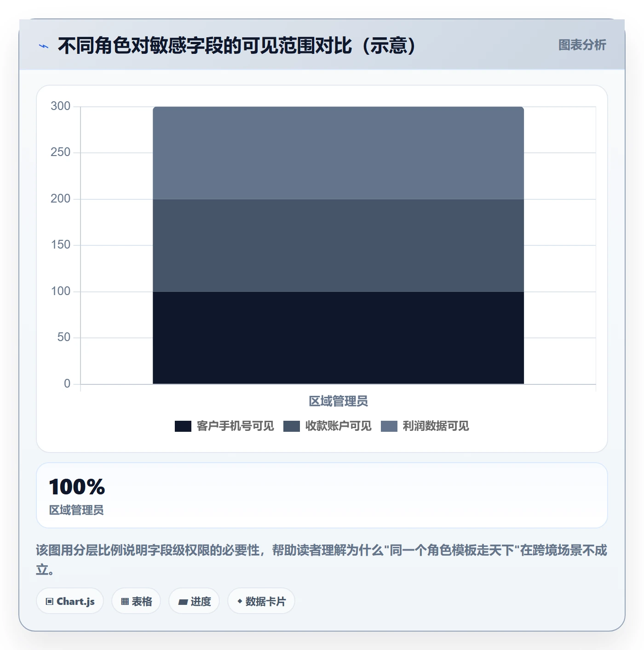Screen dimensions: 644x650
Task: Click the 300 y-axis tick label
Action: pos(60,106)
